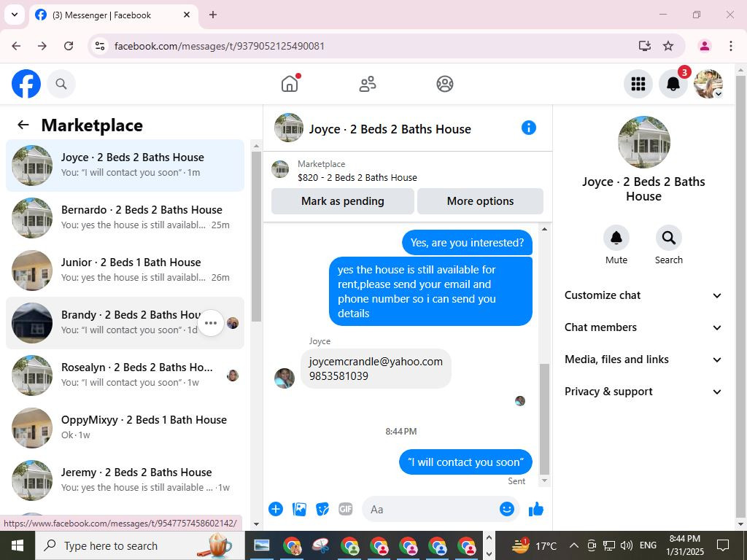Click the Windows taskbar search box
747x560 pixels.
[x=140, y=545]
